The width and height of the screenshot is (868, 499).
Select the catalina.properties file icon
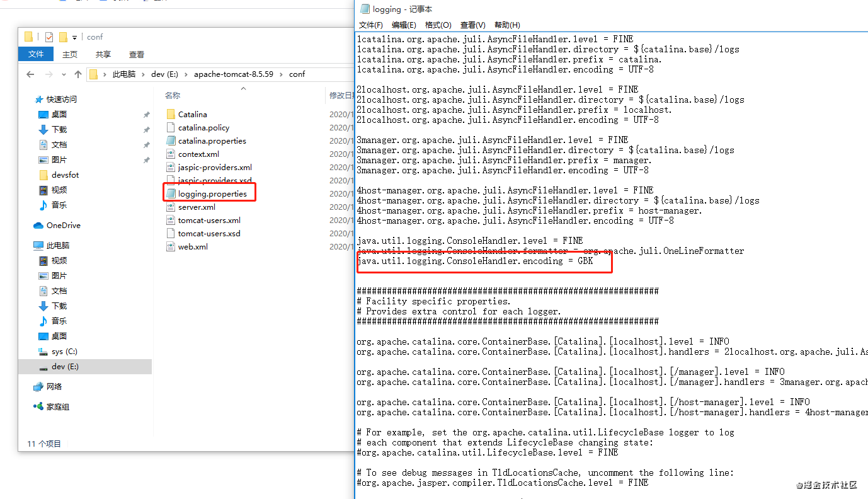(171, 141)
